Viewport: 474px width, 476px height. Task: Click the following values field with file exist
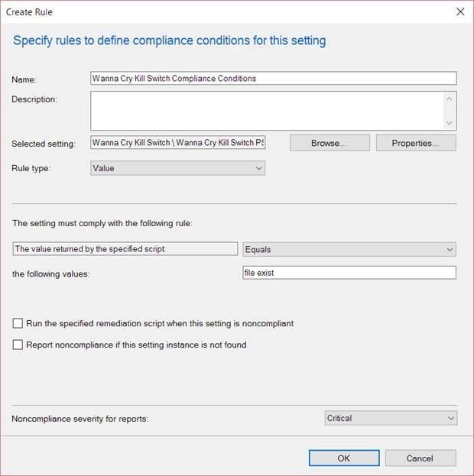pos(349,273)
